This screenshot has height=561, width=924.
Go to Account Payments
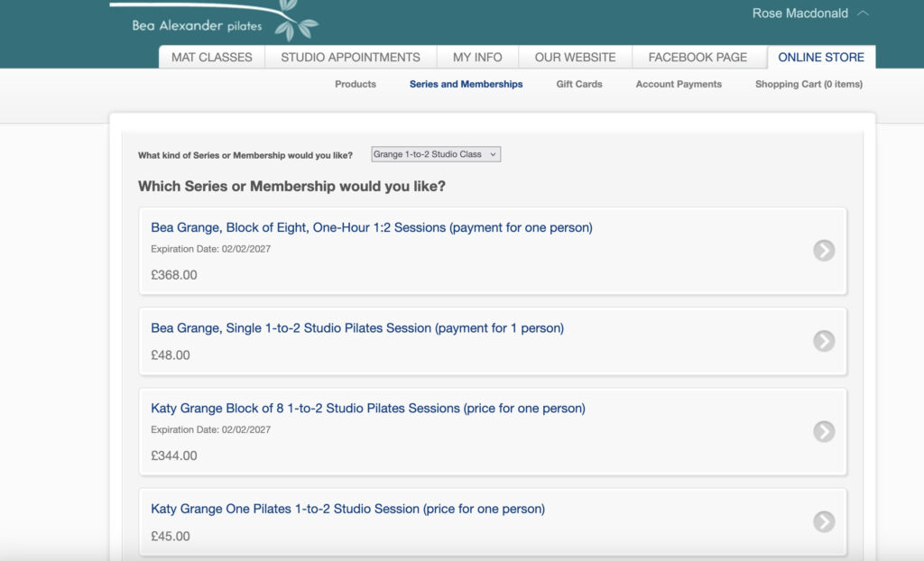pyautogui.click(x=679, y=84)
